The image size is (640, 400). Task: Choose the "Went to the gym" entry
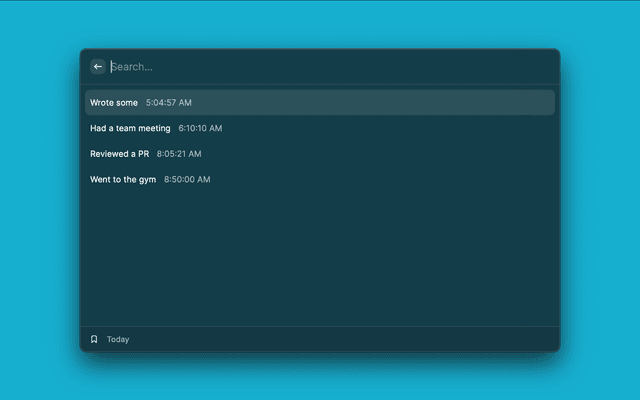(123, 180)
